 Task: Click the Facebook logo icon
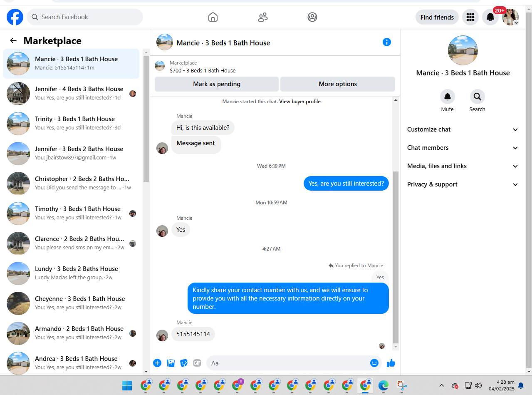point(15,17)
